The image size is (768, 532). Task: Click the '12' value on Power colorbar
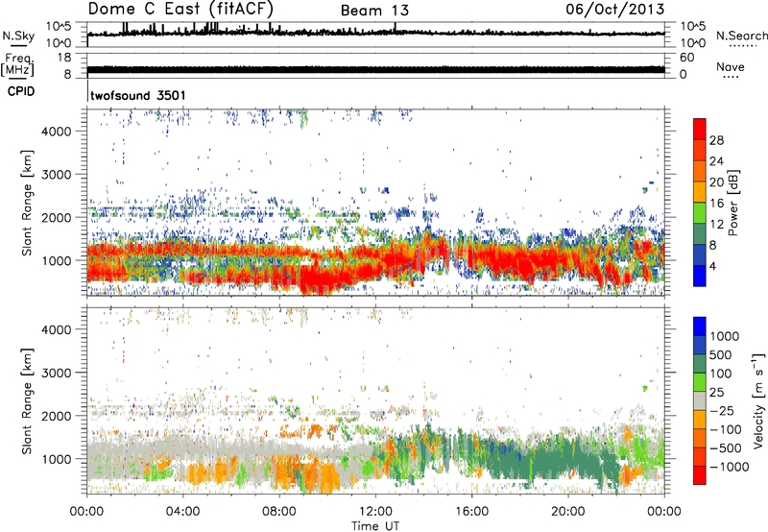pyautogui.click(x=716, y=225)
